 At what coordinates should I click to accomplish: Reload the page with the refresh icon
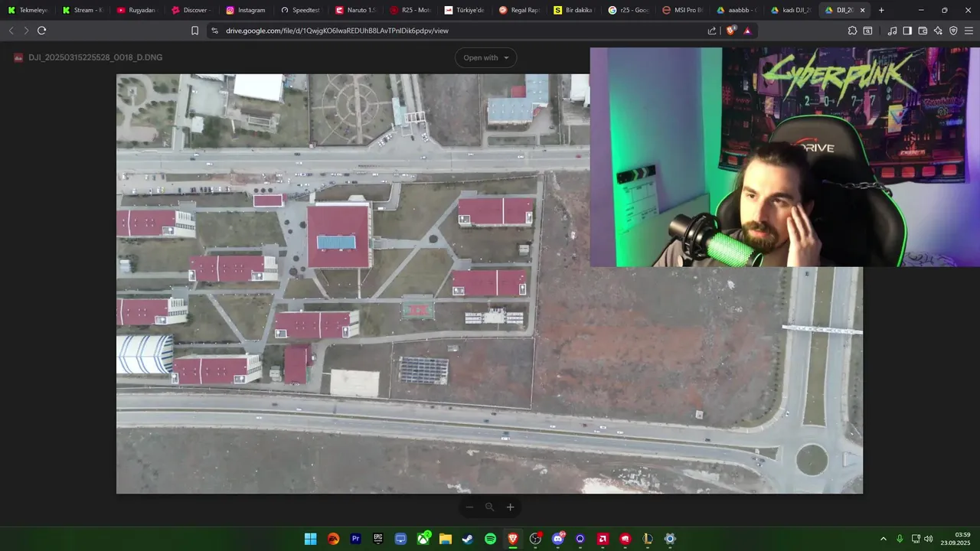click(x=41, y=31)
